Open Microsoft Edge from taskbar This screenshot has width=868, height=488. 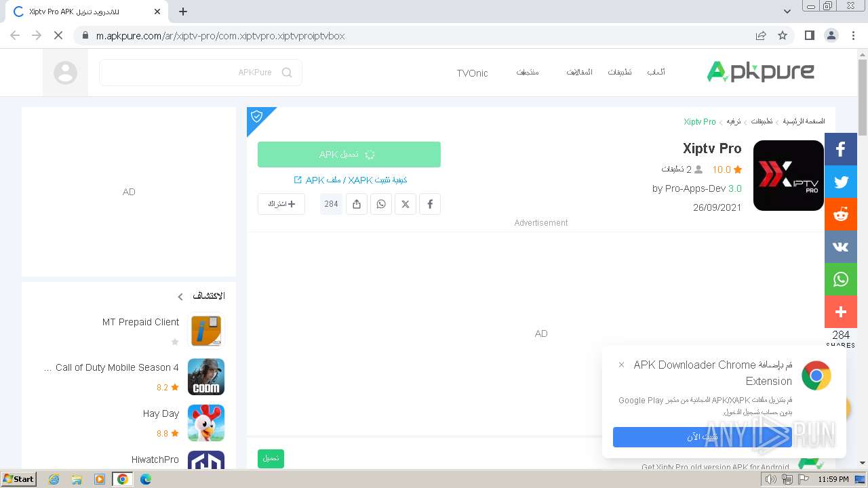pos(146,479)
